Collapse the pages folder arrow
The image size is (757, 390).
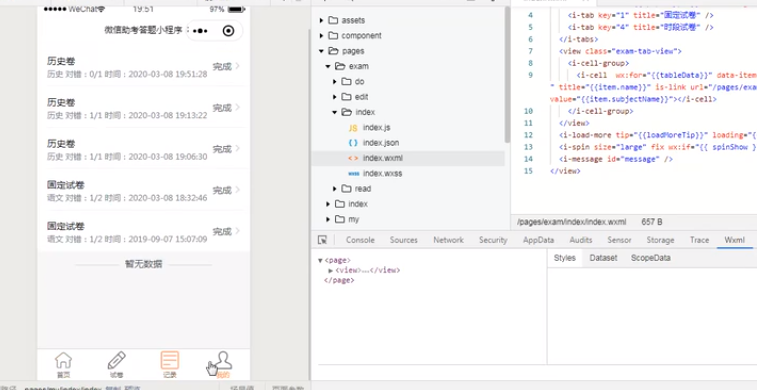pyautogui.click(x=322, y=51)
